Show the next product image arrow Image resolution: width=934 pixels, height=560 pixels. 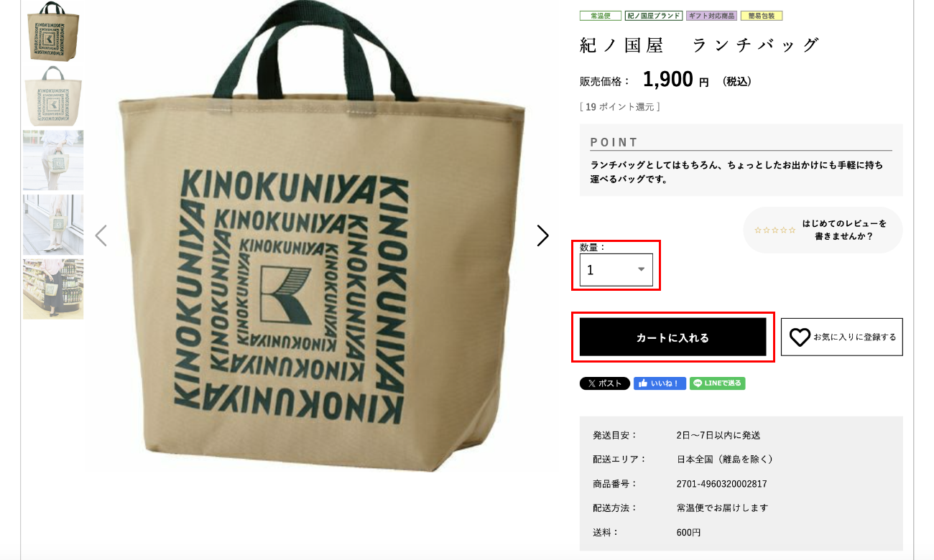542,235
